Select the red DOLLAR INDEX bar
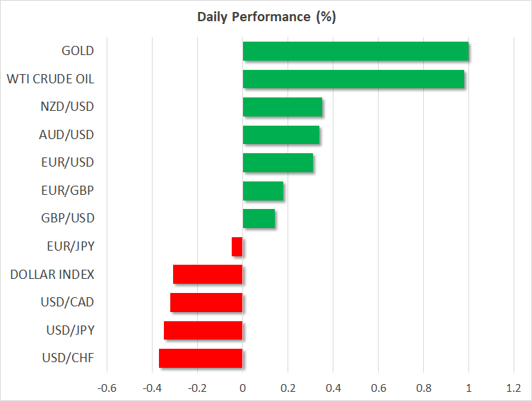Viewport: 532px width, 401px height. pyautogui.click(x=208, y=274)
